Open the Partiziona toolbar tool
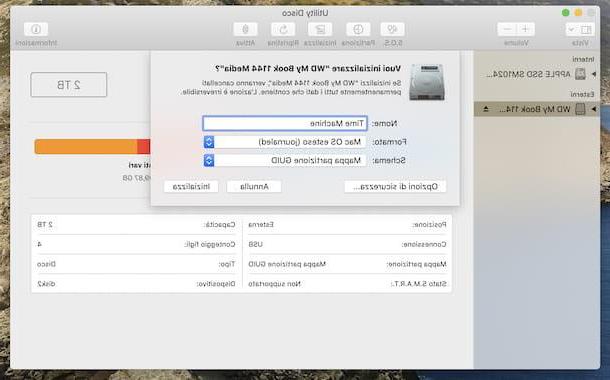The width and height of the screenshot is (610, 380). (x=358, y=30)
